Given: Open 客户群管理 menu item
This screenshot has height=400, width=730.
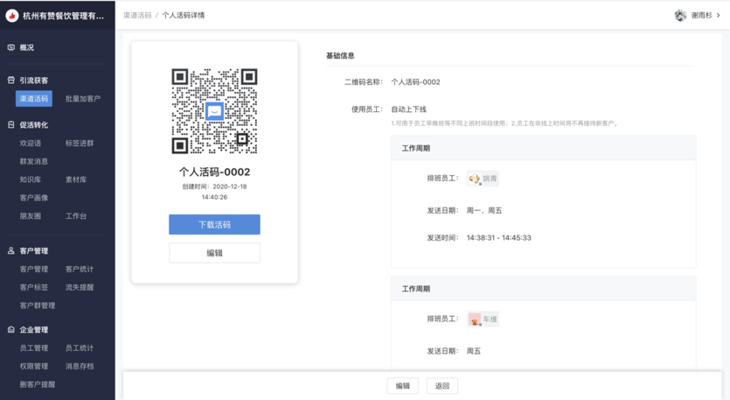Looking at the screenshot, I should tap(37, 305).
